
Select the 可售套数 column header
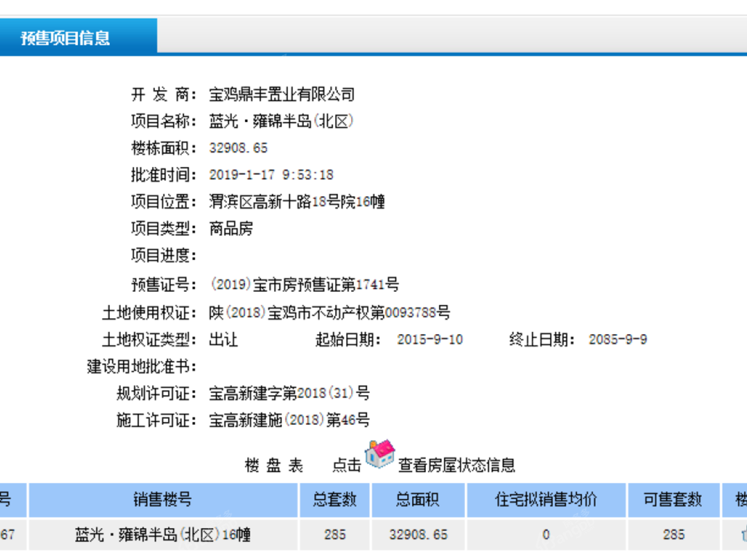(x=674, y=500)
